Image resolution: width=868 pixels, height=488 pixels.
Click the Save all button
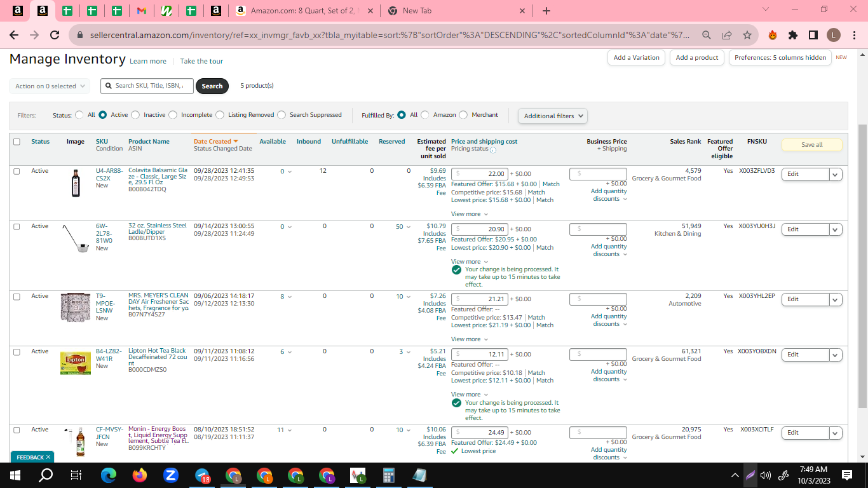[x=811, y=145]
